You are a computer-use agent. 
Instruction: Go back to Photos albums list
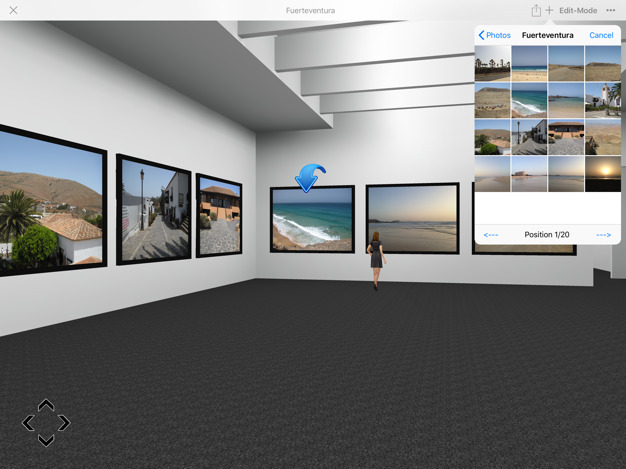[x=494, y=35]
